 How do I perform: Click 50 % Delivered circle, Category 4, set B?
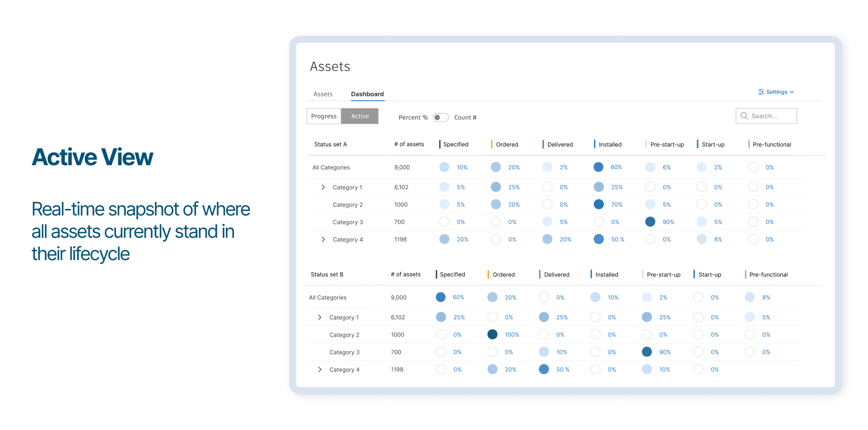(544, 370)
